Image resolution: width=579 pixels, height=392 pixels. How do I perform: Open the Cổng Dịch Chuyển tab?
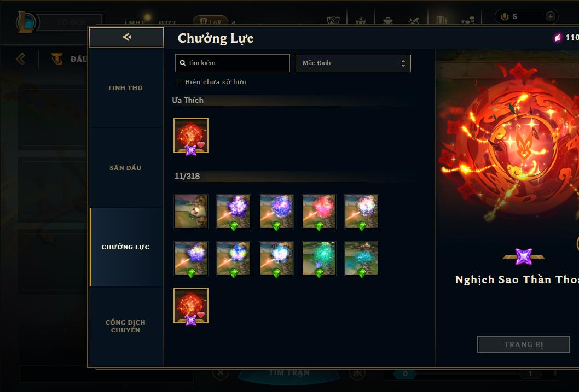click(125, 326)
